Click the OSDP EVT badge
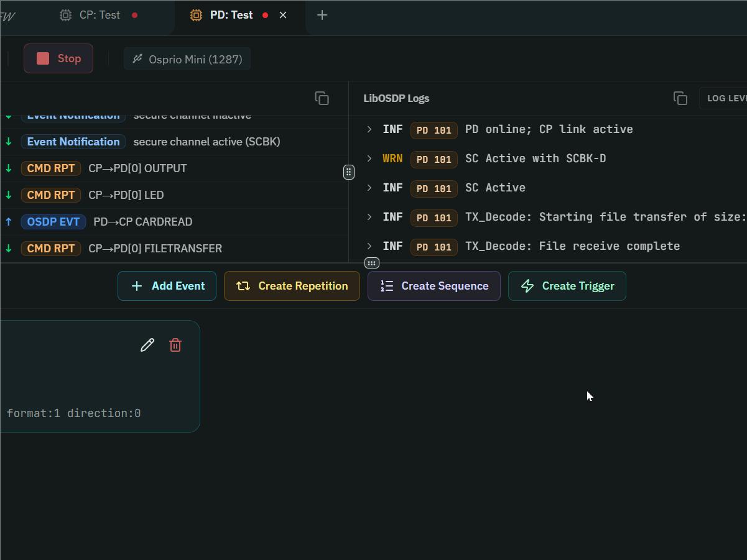Image resolution: width=747 pixels, height=560 pixels. pyautogui.click(x=53, y=222)
